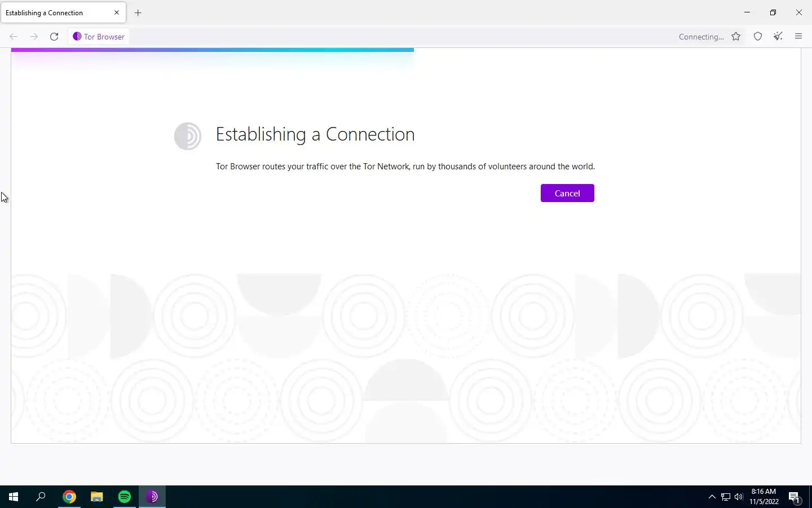The width and height of the screenshot is (812, 508).
Task: Click the Tor Network description text
Action: (x=405, y=167)
